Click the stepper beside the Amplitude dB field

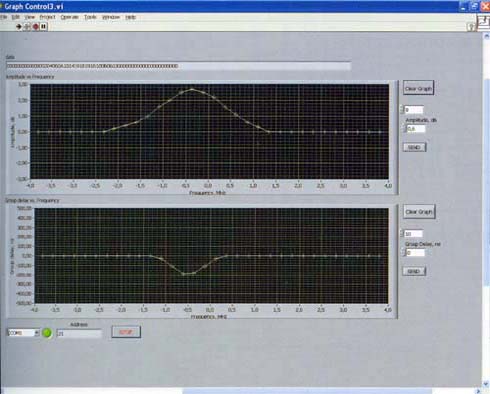tap(404, 129)
